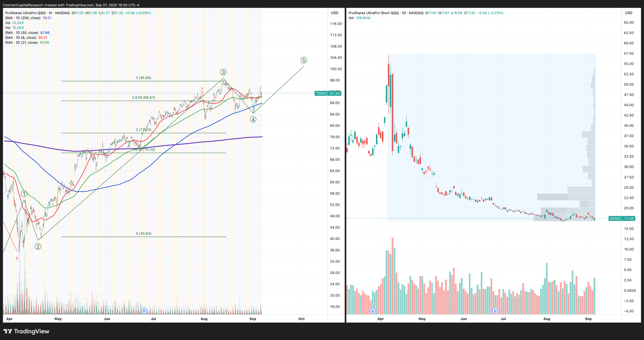The width and height of the screenshot is (644, 340).
Task: Click the change −0.04 (−0.23%) in SQQQ header
Action: pyautogui.click(x=490, y=13)
